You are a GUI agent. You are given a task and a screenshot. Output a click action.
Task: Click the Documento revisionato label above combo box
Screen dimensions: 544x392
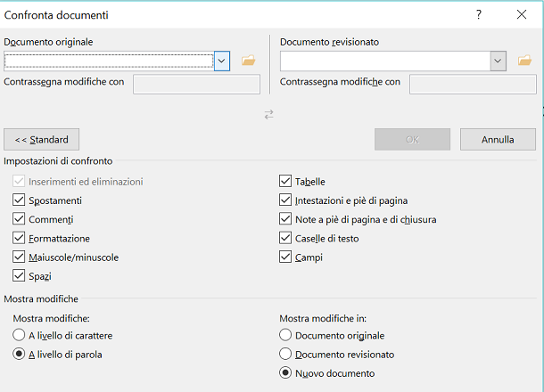click(x=329, y=42)
